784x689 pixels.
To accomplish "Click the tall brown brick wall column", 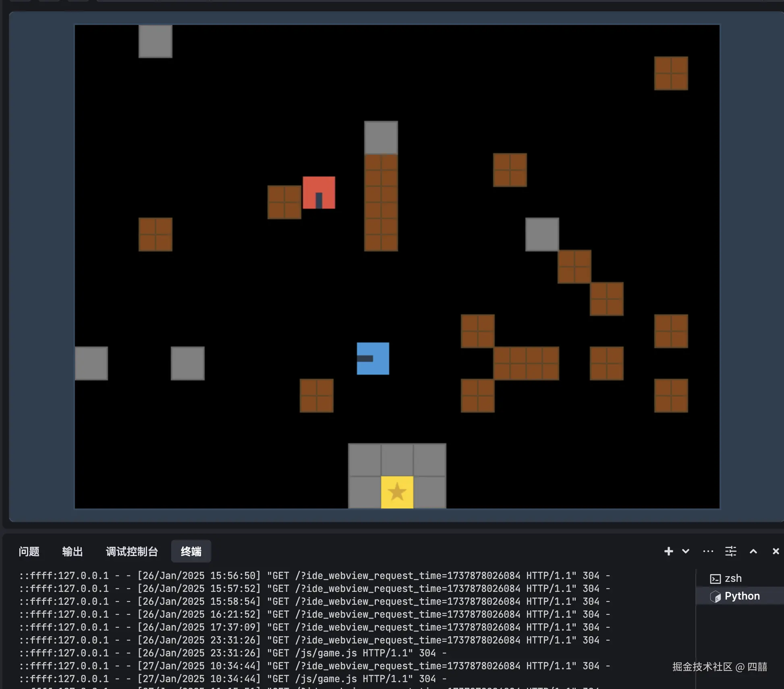I will [x=381, y=203].
